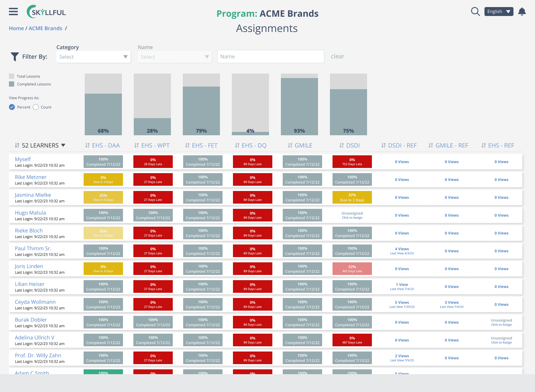This screenshot has width=535, height=392.
Task: Sort by GMILE - REF column arrows
Action: (431, 145)
